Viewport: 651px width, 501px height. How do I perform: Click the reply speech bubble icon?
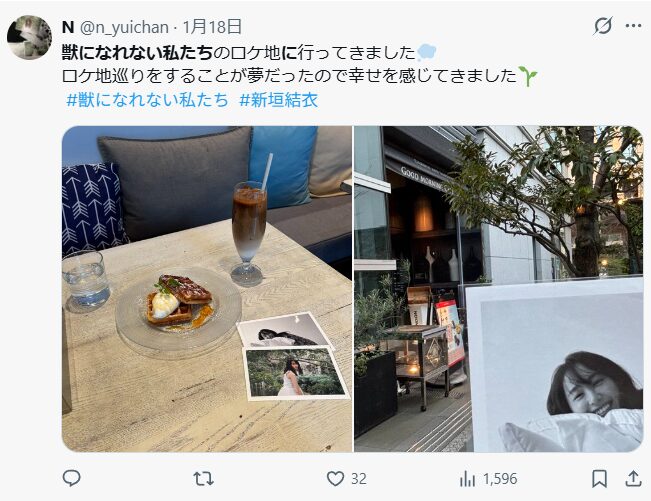pos(71,478)
